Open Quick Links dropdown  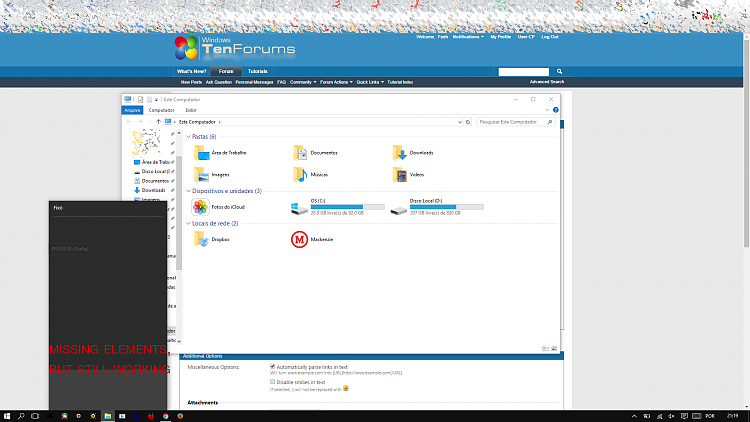tap(370, 82)
